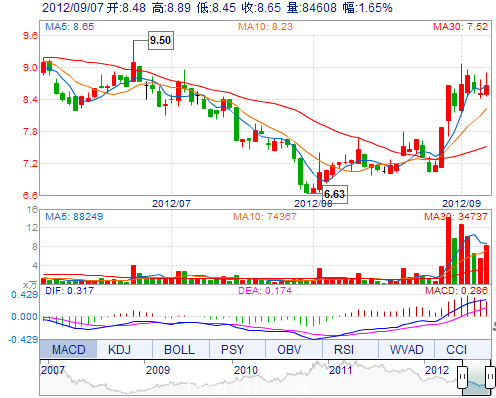Viewport: 496px width, 398px height.
Task: Open the BOLL indicator tab
Action: 181,349
